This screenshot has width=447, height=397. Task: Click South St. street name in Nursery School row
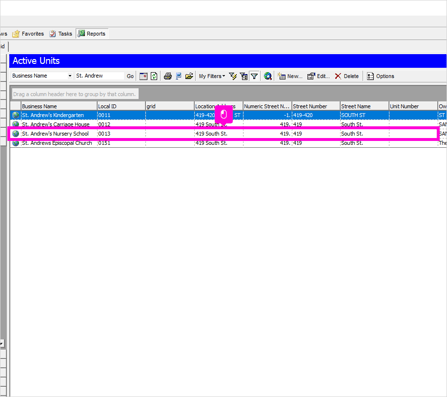click(x=364, y=134)
